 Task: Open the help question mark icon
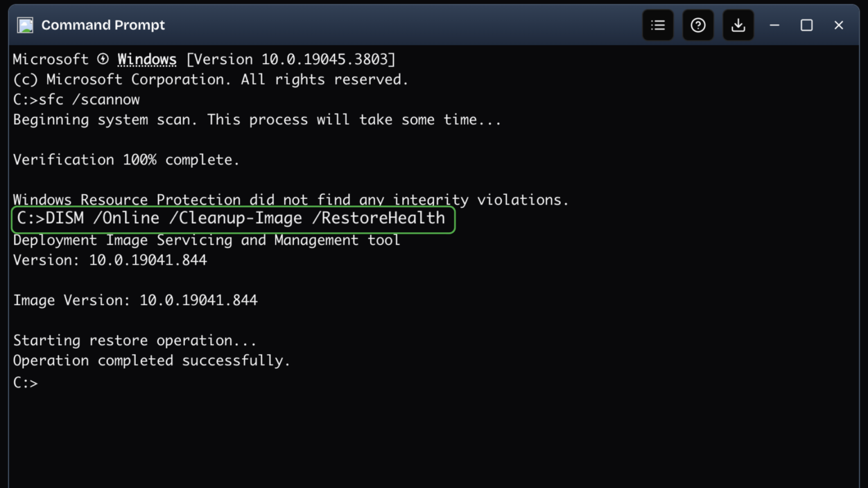698,25
